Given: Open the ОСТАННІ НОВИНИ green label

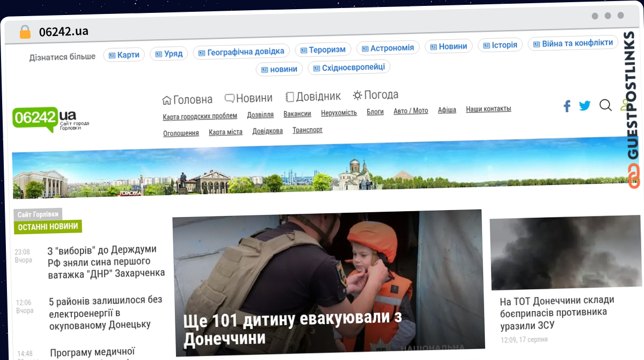Looking at the screenshot, I should click(48, 227).
